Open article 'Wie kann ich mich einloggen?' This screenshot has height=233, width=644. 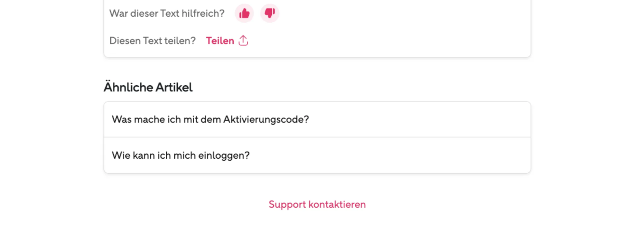click(x=317, y=155)
